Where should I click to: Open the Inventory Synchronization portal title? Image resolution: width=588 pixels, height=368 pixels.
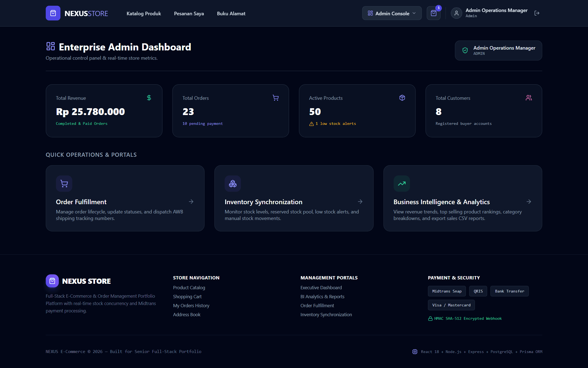pos(264,202)
